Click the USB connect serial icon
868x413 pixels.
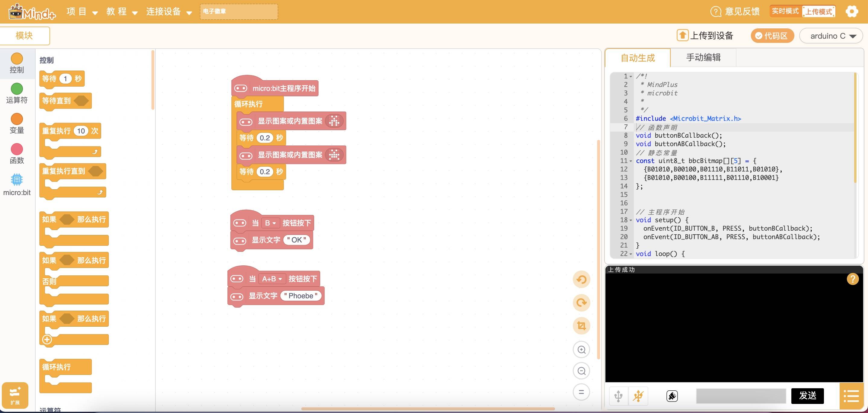click(x=618, y=396)
